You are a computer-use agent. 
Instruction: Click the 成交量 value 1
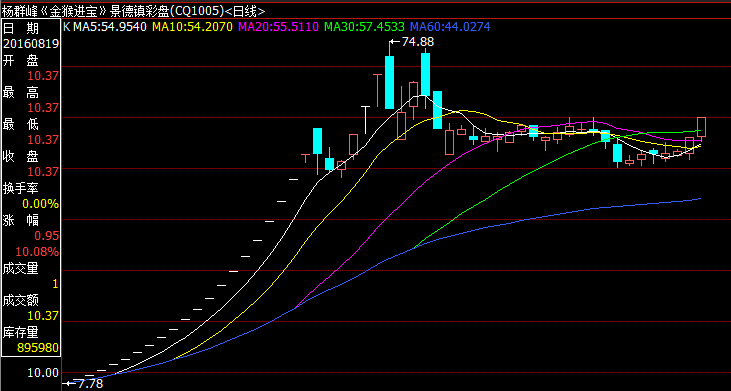(55, 284)
